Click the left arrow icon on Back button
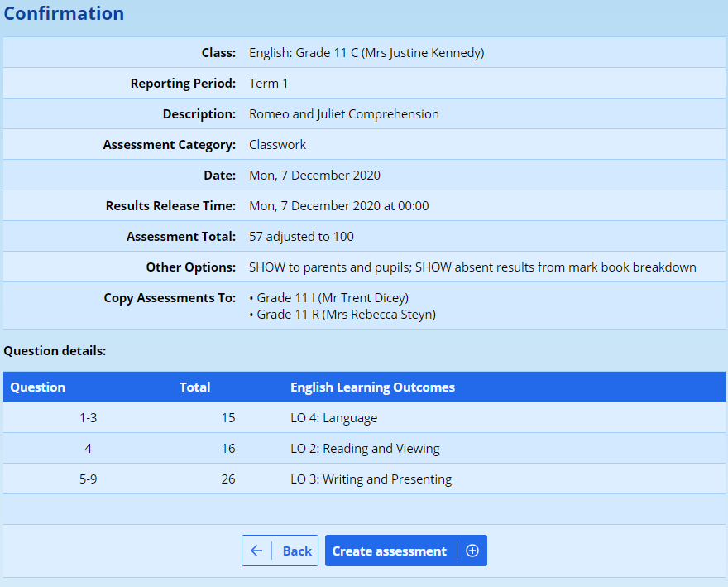This screenshot has height=587, width=728. pyautogui.click(x=256, y=551)
